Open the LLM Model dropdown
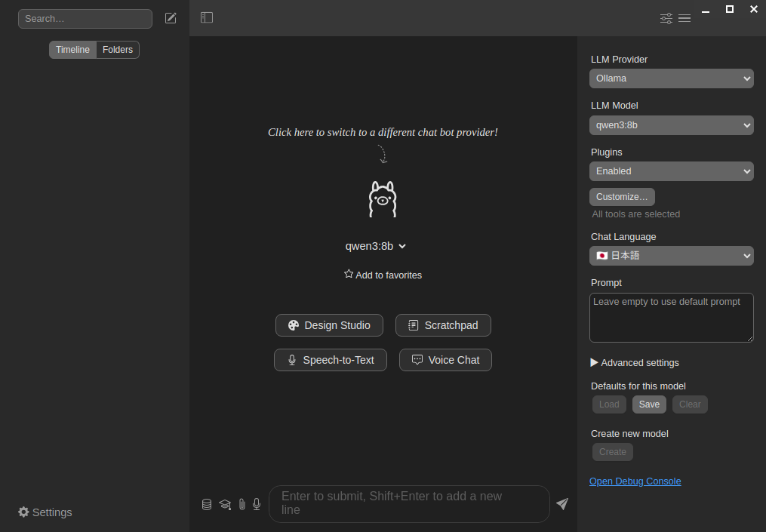 pos(671,125)
